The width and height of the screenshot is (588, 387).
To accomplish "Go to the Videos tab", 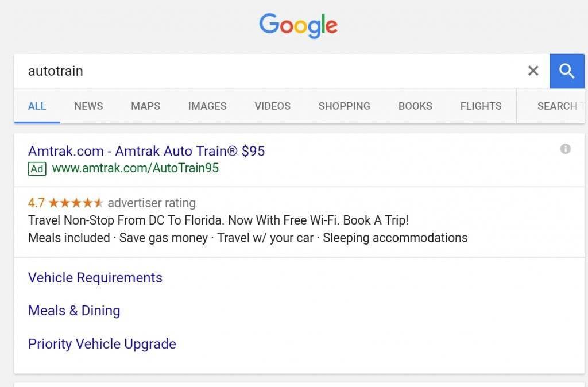I will click(272, 106).
